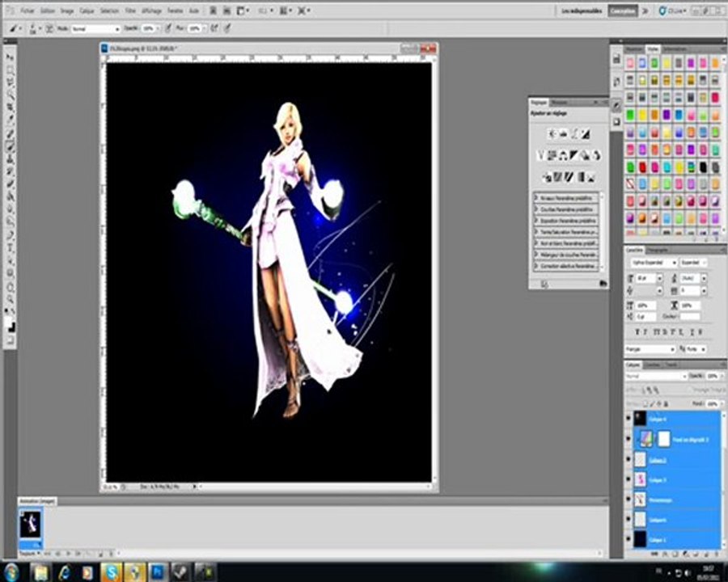The width and height of the screenshot is (728, 582).
Task: Add a Color Balance adjustment icon
Action: 563,155
